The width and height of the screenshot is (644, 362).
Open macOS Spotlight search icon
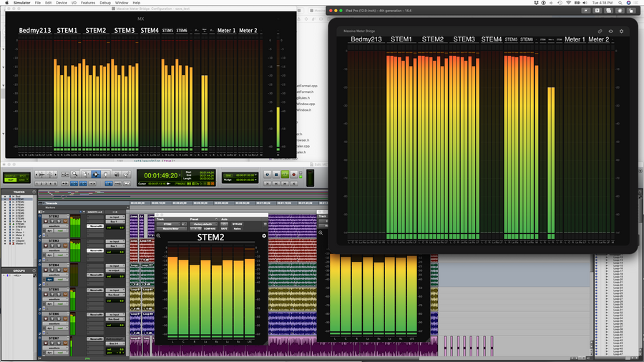620,2
